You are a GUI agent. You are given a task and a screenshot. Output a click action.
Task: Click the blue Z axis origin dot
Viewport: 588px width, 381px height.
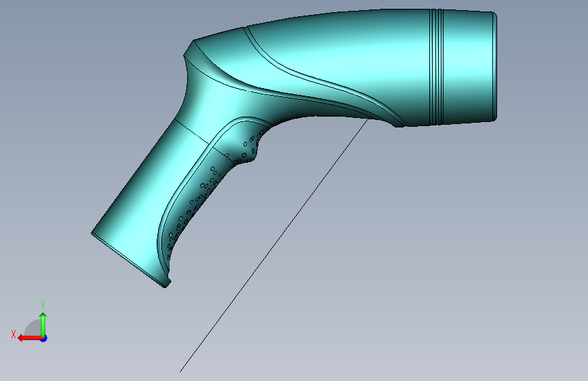point(44,338)
